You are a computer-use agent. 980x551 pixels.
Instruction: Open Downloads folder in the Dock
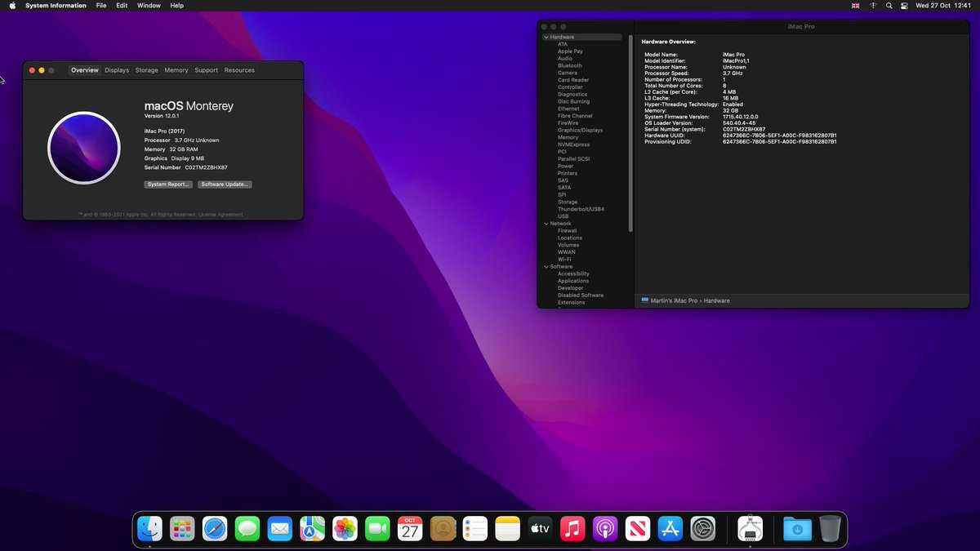797,529
